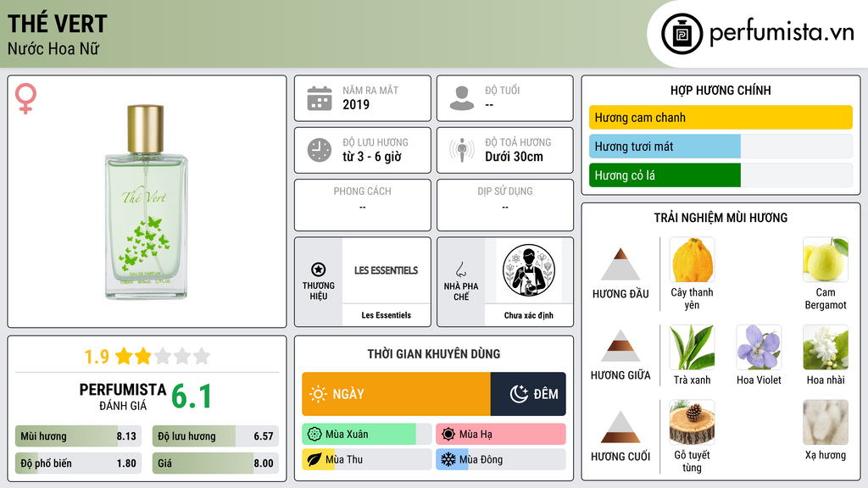Click the clock icon for Độ lưu hương

pos(320,150)
